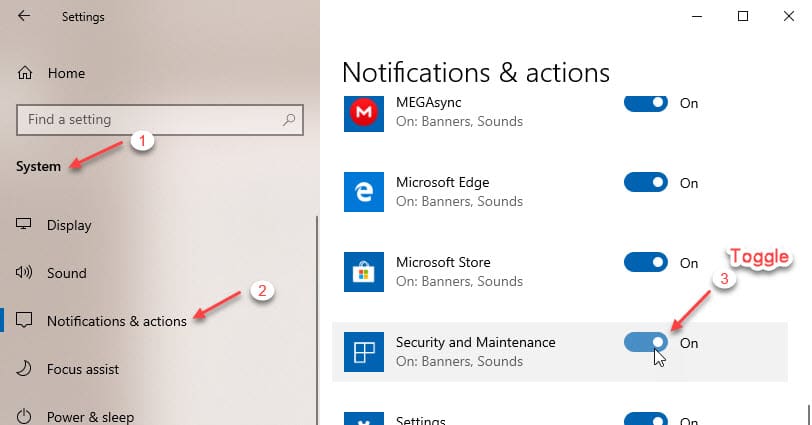
Task: Turn off MEGAsync notifications toggle
Action: pos(646,103)
